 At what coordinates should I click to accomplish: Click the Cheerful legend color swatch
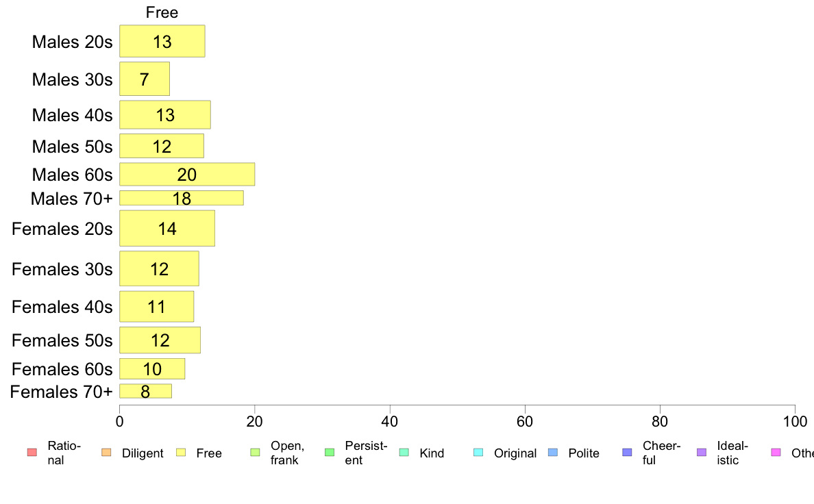pos(627,453)
